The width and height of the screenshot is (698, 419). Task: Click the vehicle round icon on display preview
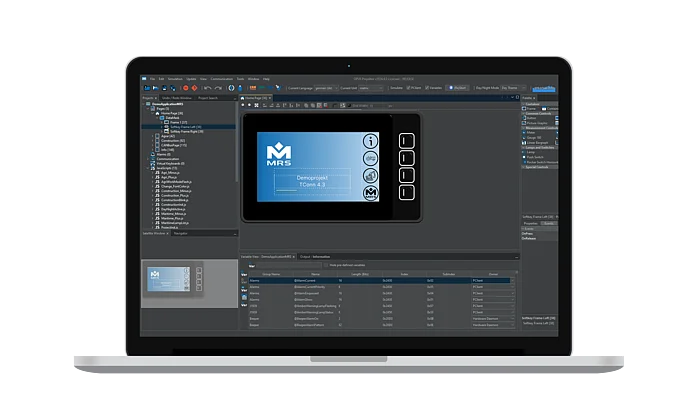point(370,159)
